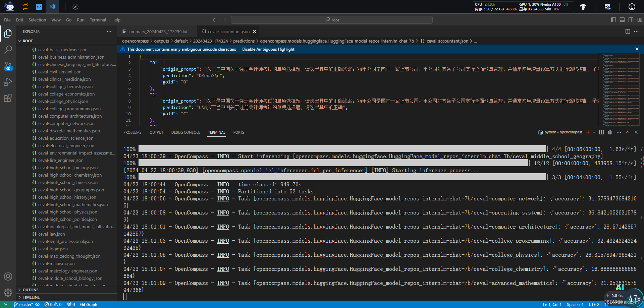
Task: Switch to the DEBUG CONSOLE tab
Action: click(185, 132)
